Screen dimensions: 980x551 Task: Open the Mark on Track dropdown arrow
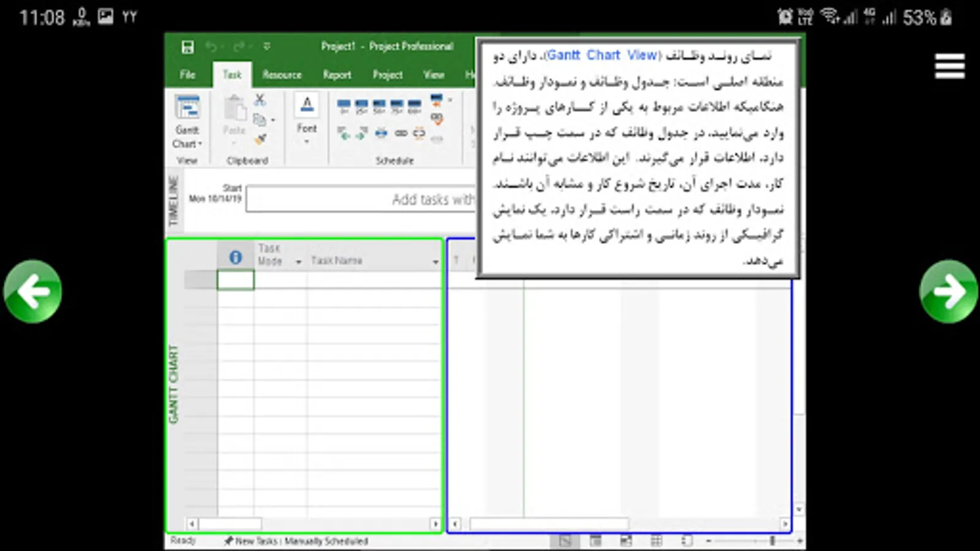coord(450,100)
